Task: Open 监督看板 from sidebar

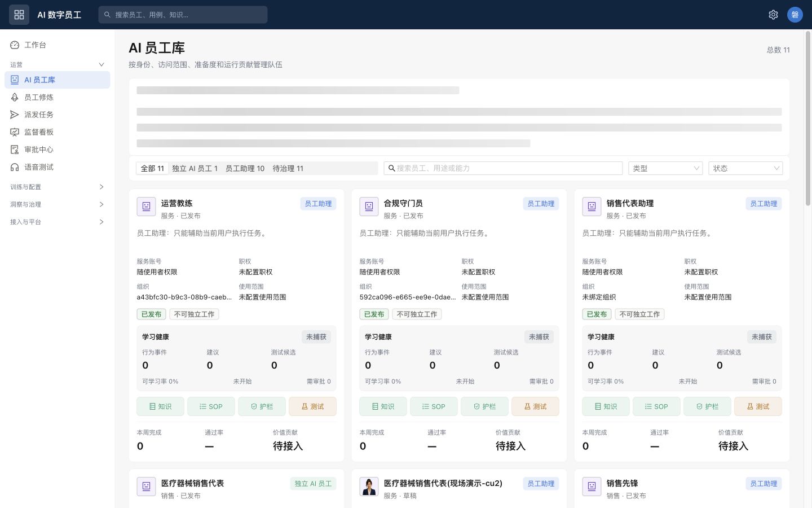Action: (58, 132)
